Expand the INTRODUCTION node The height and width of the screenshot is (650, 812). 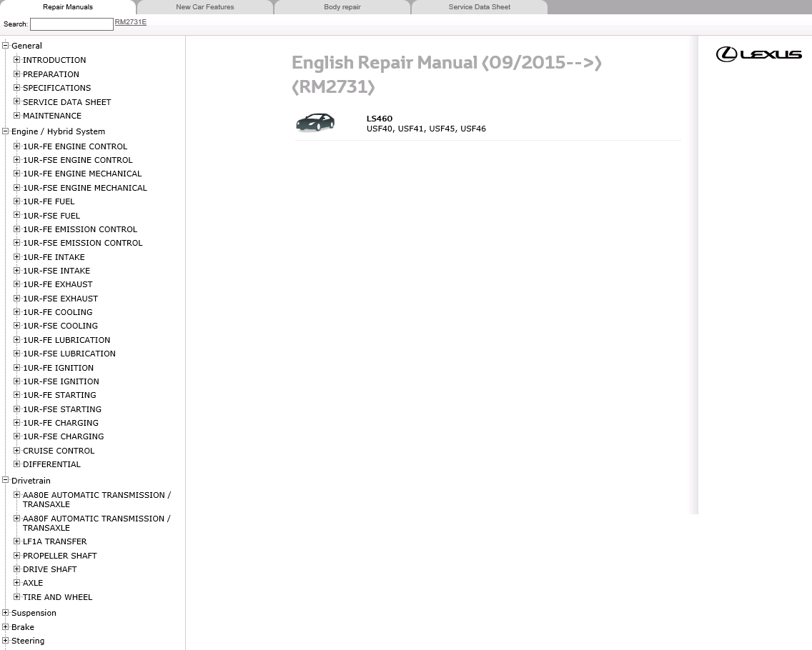[x=17, y=60]
